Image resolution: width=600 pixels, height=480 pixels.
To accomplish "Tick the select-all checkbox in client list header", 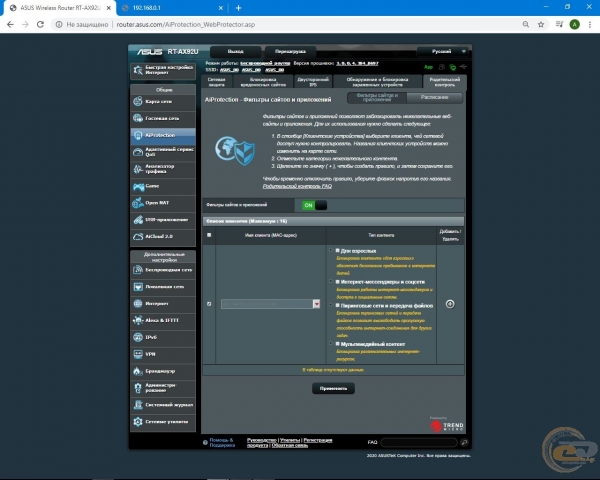I will 209,235.
